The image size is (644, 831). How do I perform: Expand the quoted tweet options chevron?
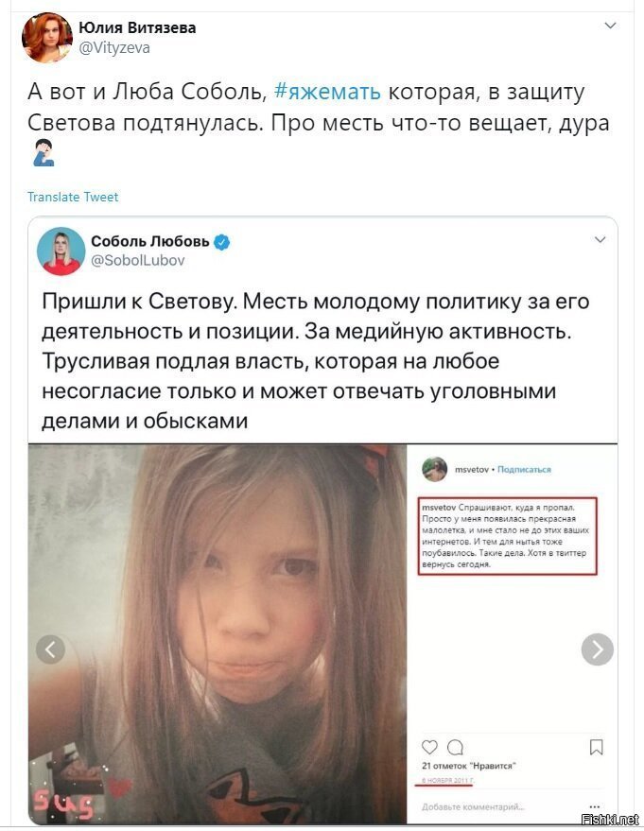[x=600, y=239]
